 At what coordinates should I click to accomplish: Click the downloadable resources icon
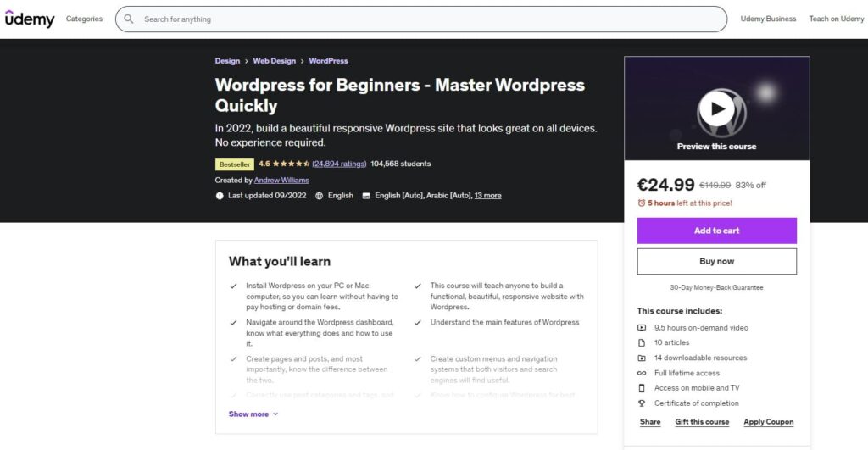(642, 358)
